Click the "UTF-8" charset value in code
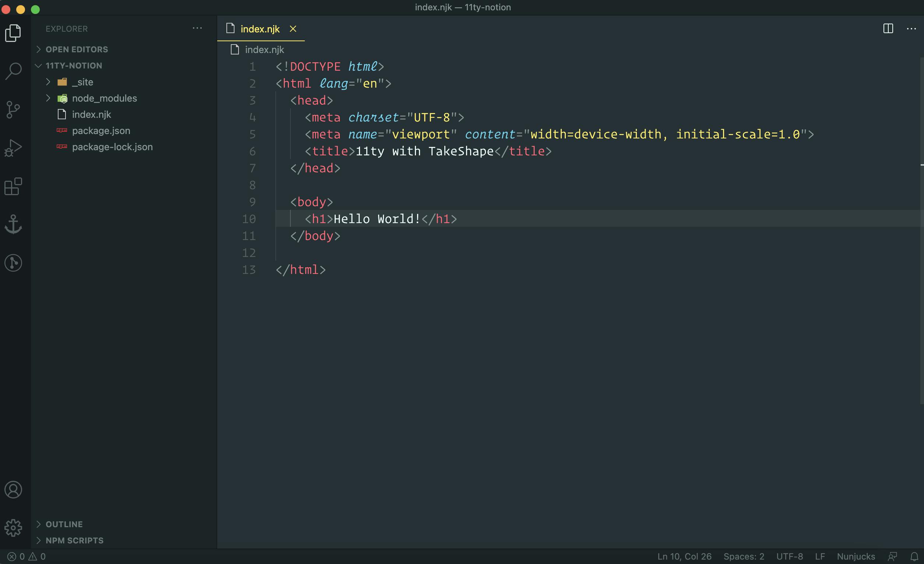This screenshot has height=564, width=924. [432, 117]
